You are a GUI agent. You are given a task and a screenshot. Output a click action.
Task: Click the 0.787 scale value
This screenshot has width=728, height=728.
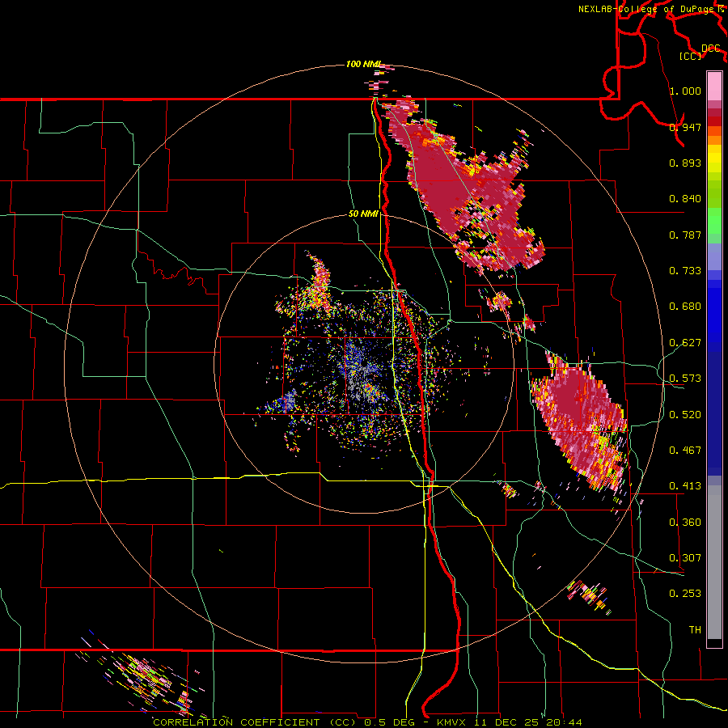pyautogui.click(x=685, y=235)
